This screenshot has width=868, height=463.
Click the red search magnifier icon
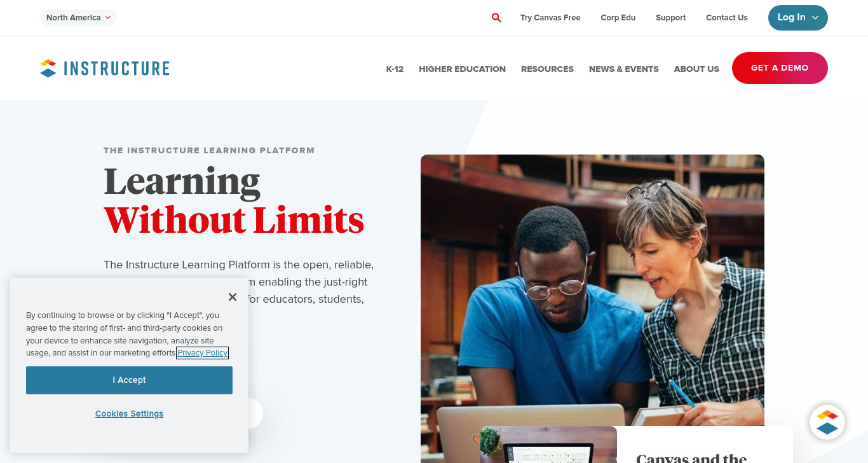pyautogui.click(x=496, y=18)
